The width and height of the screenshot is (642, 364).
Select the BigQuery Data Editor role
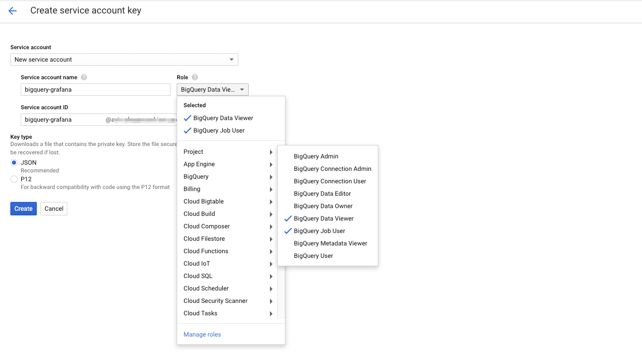327,194
